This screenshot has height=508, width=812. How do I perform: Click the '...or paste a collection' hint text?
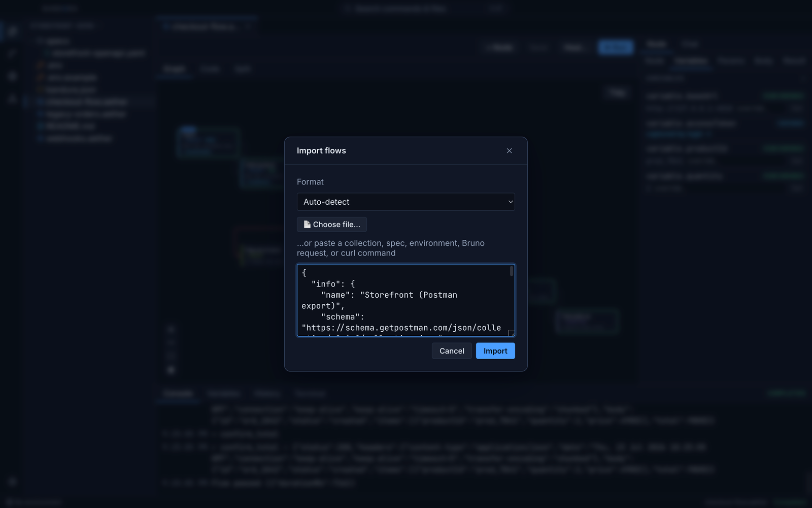(391, 248)
